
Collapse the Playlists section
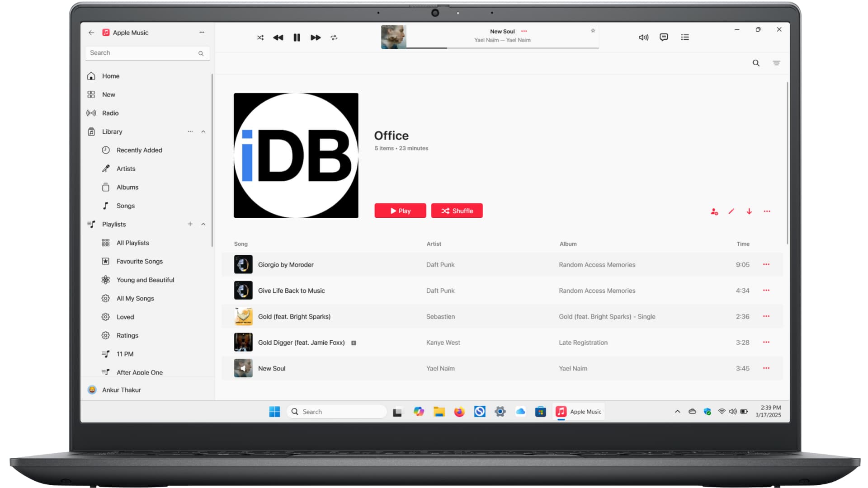click(x=203, y=224)
